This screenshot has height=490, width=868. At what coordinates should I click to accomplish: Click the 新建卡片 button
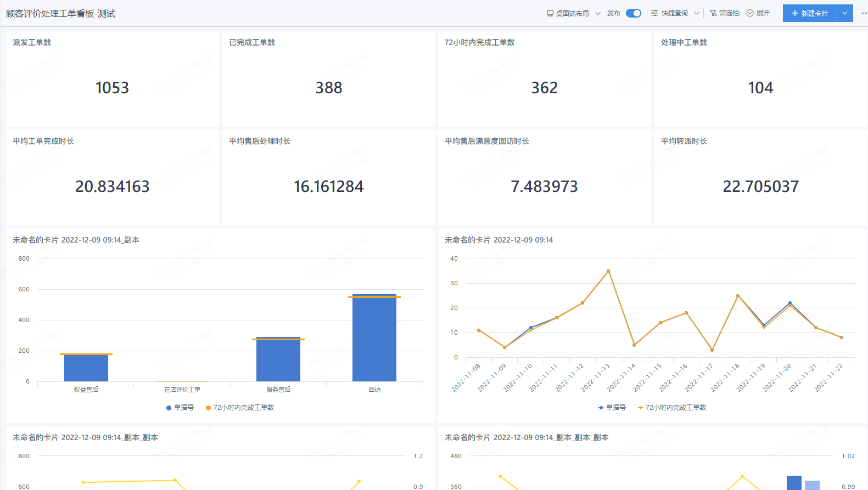(809, 13)
